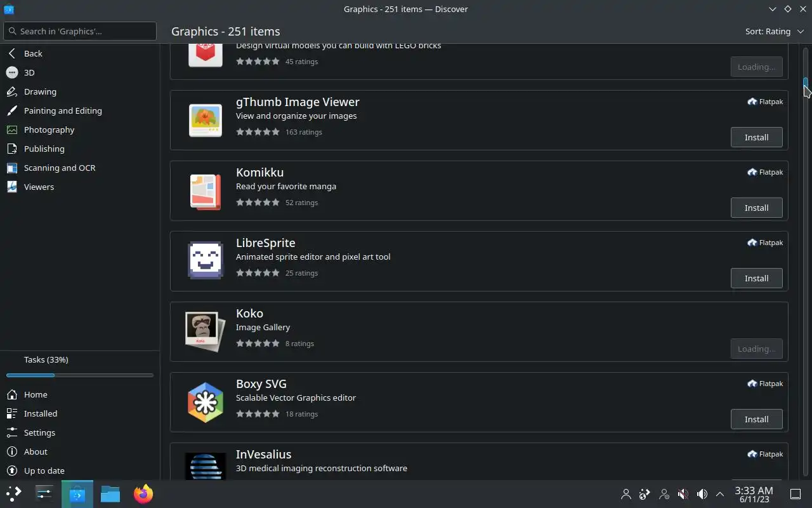Image resolution: width=812 pixels, height=508 pixels.
Task: Open the Photography category
Action: click(80, 130)
